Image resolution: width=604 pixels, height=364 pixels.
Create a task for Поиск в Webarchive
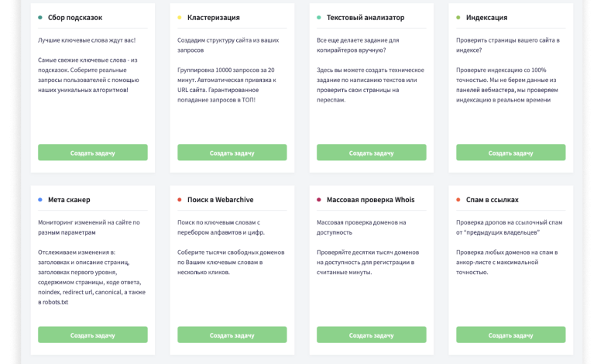point(232,335)
